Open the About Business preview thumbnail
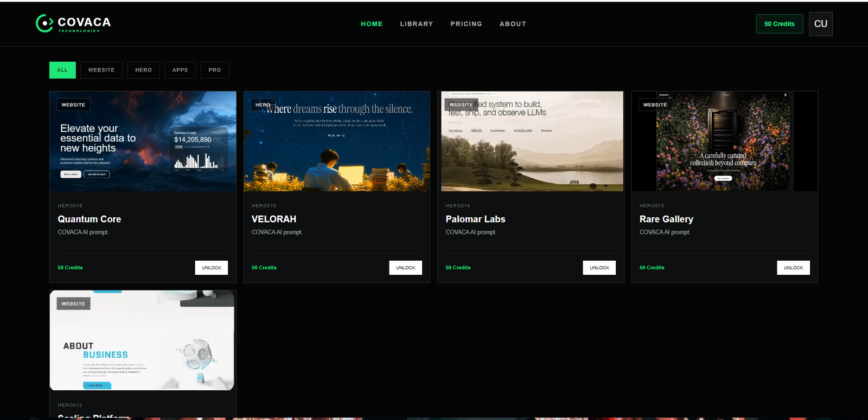The width and height of the screenshot is (868, 420). (142, 340)
